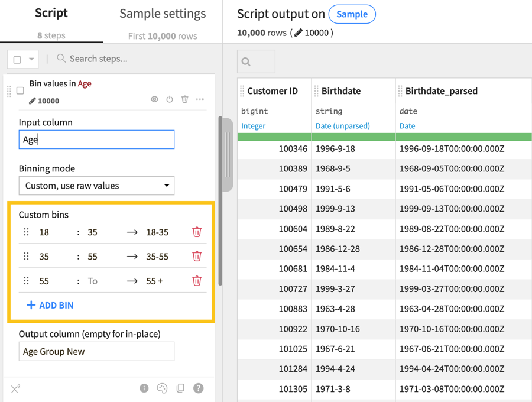Delete the 35-55 custom bin
The width and height of the screenshot is (532, 402).
click(x=197, y=257)
